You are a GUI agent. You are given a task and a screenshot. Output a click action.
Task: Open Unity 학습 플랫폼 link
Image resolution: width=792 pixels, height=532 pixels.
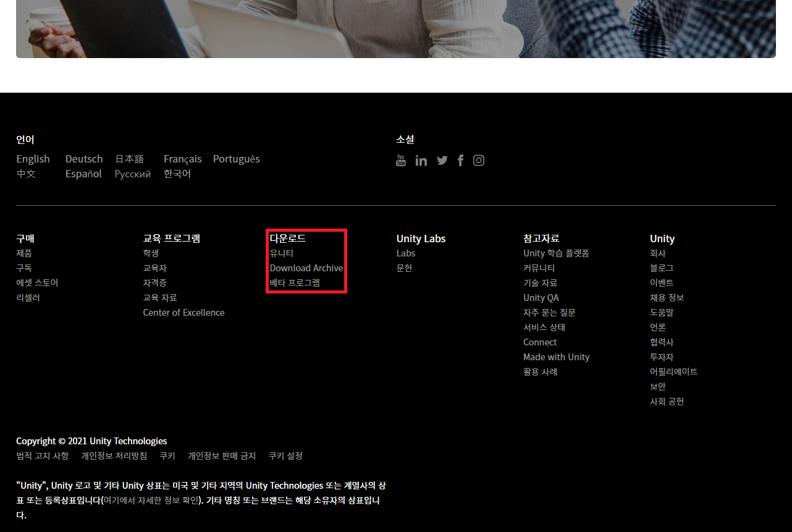pyautogui.click(x=556, y=253)
